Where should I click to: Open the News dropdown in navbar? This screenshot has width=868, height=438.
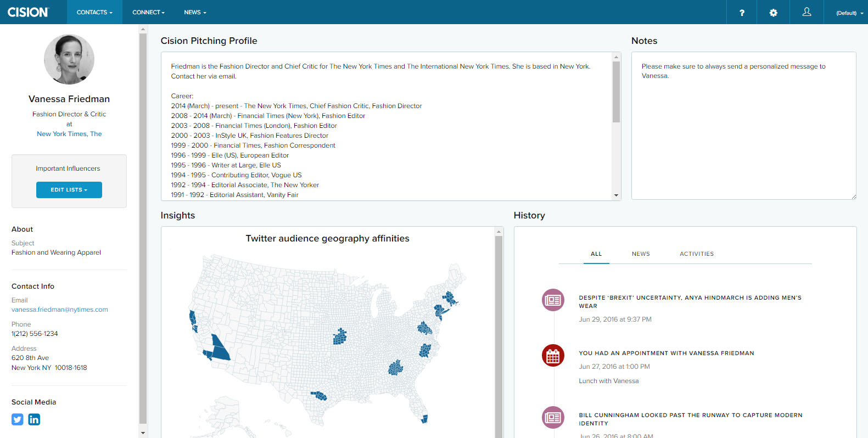click(x=195, y=12)
